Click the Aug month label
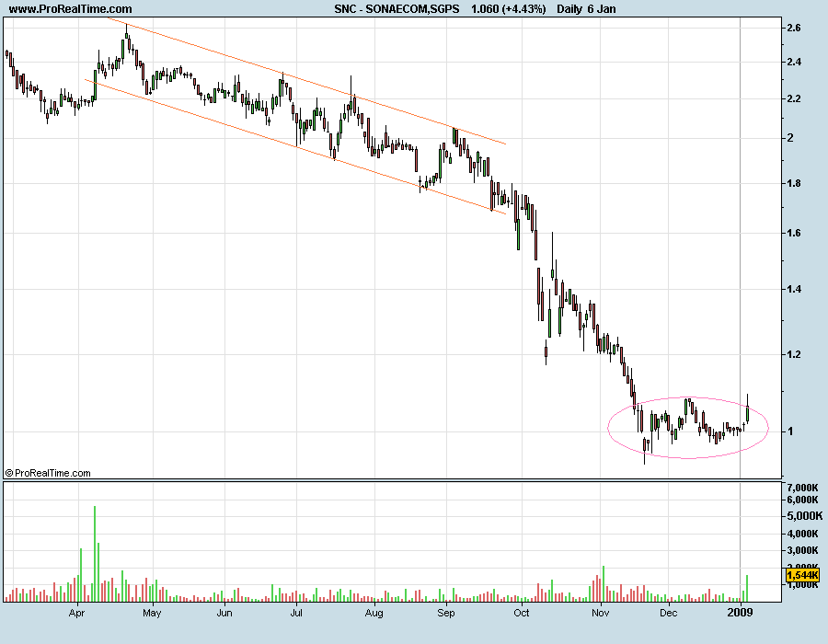Screen dimensions: 828x644 [374, 614]
